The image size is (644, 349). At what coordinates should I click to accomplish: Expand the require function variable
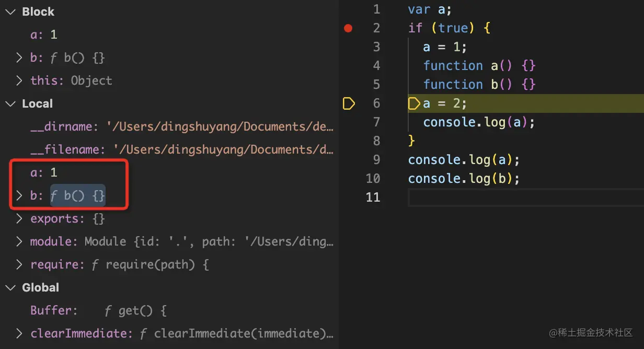point(19,264)
